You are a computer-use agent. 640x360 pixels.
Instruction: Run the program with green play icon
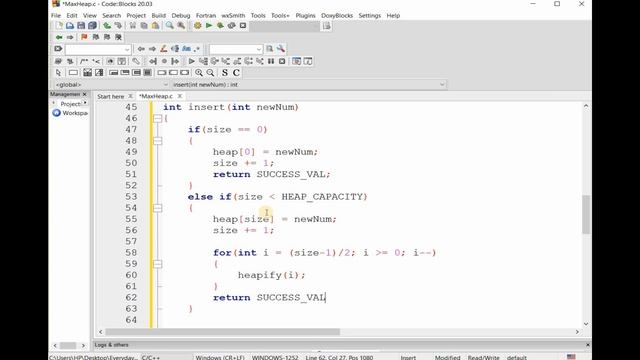(x=209, y=26)
